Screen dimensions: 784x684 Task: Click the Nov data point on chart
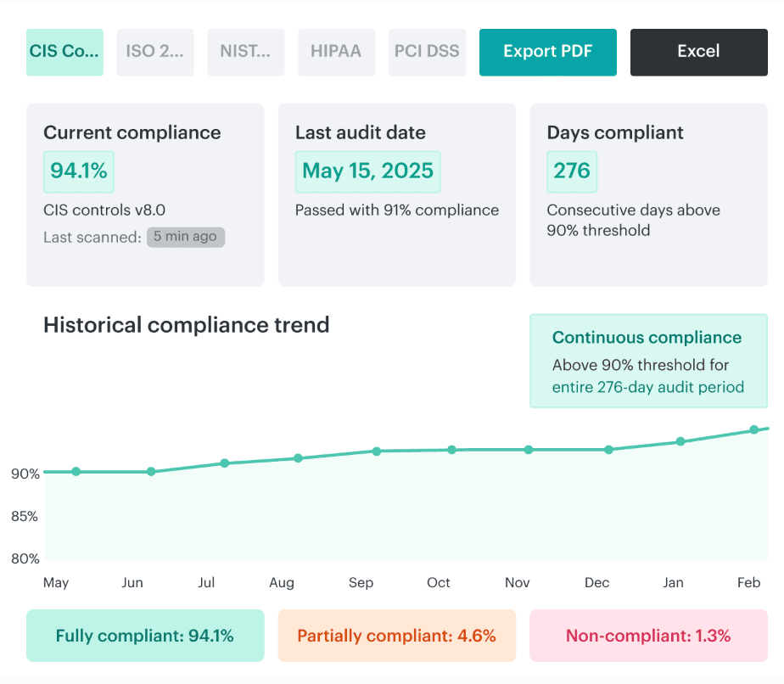click(x=529, y=450)
